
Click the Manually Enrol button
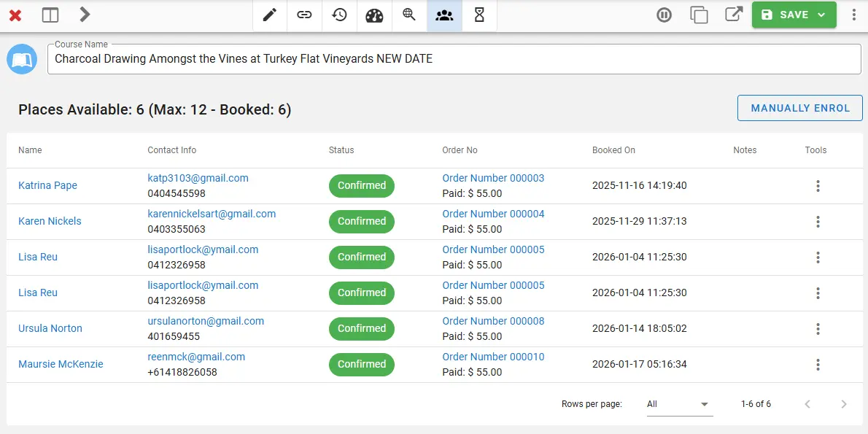coord(800,108)
